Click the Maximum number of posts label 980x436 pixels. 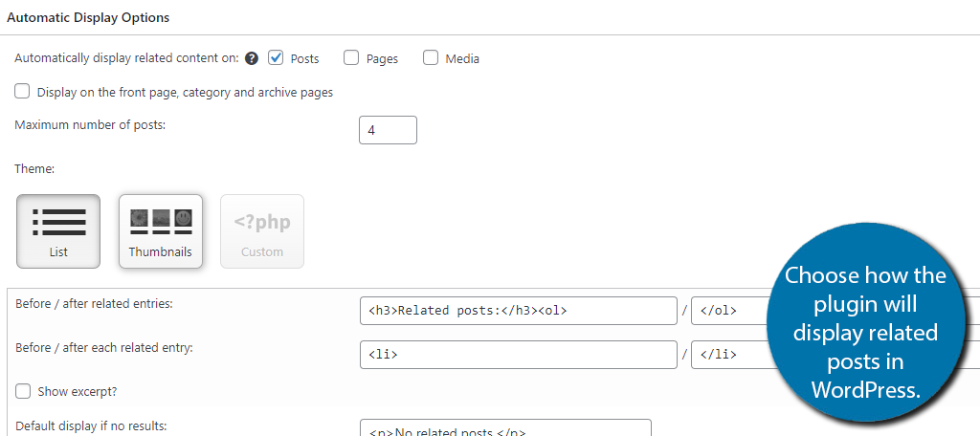pos(90,124)
